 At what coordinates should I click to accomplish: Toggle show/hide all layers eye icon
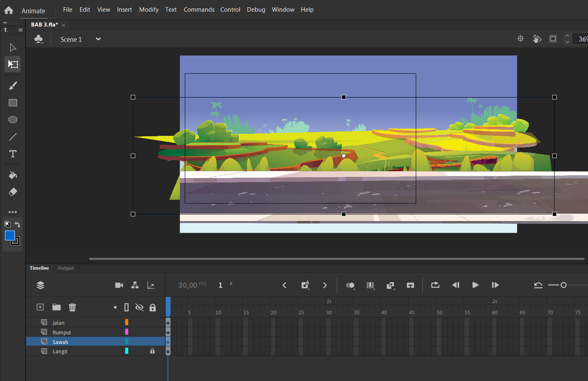click(x=139, y=307)
